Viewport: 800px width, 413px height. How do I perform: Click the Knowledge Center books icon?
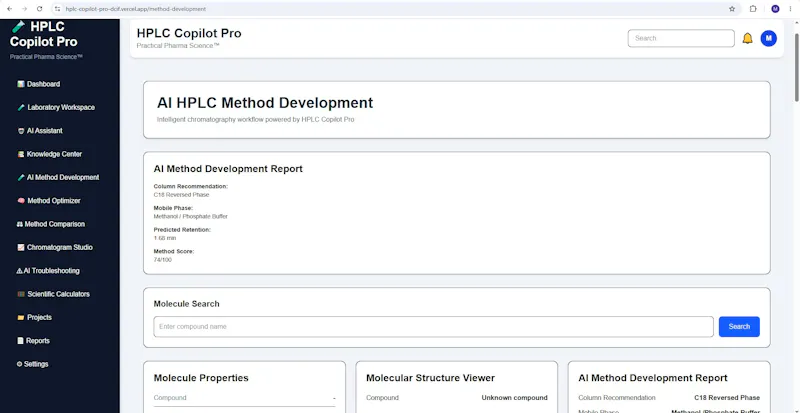point(20,154)
